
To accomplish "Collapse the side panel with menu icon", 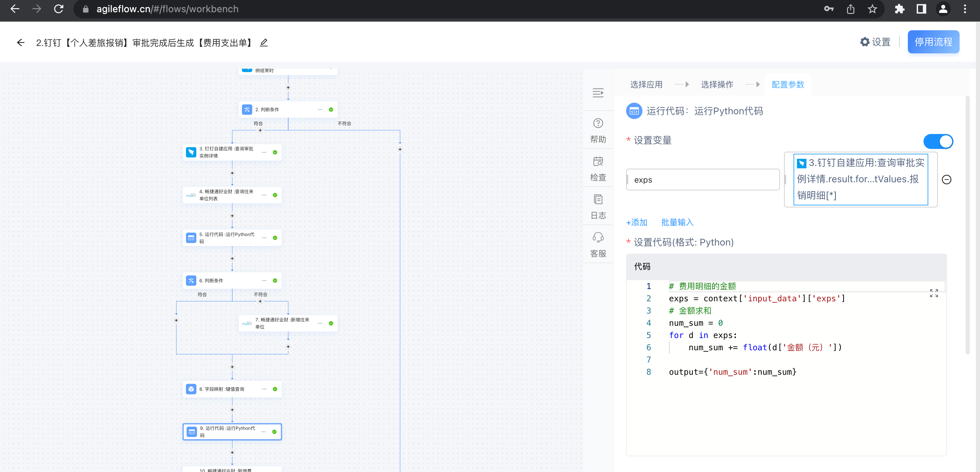I will [598, 93].
